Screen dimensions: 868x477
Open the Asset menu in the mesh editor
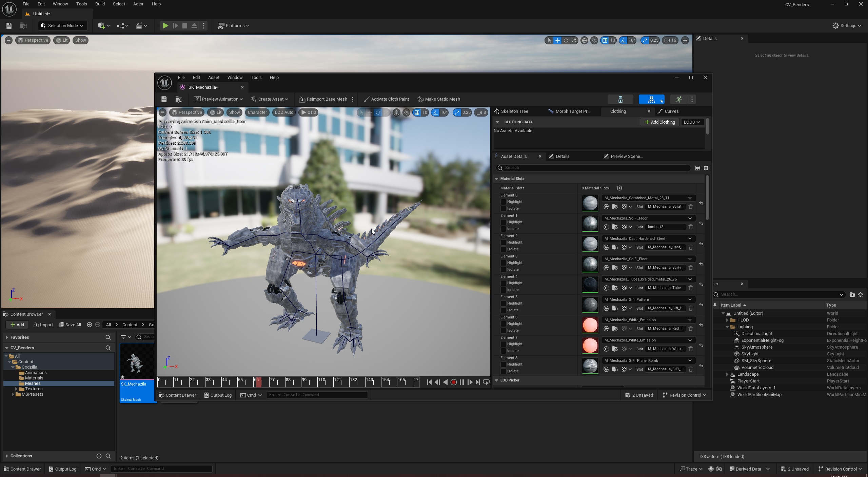tap(214, 78)
